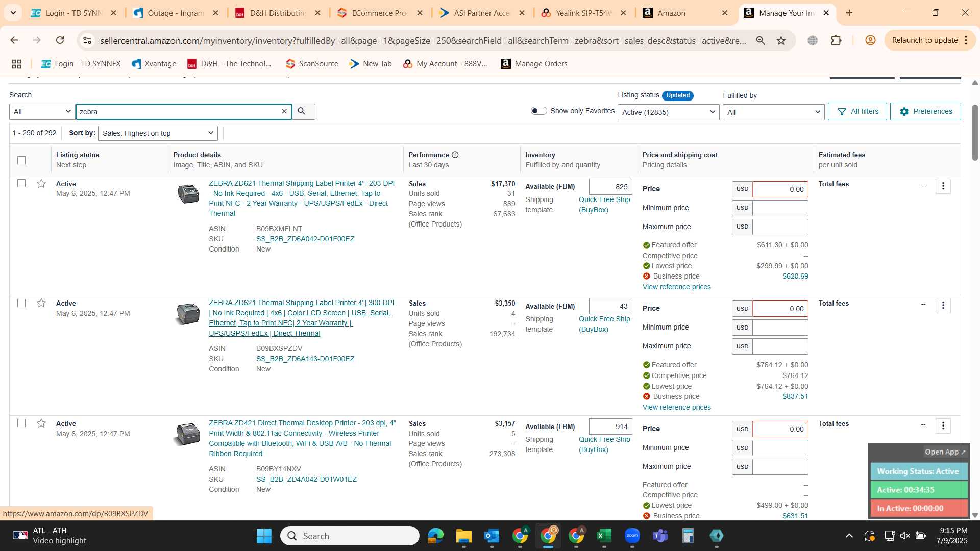Click Minimum price field for ZD621 203 DPI

(780, 208)
